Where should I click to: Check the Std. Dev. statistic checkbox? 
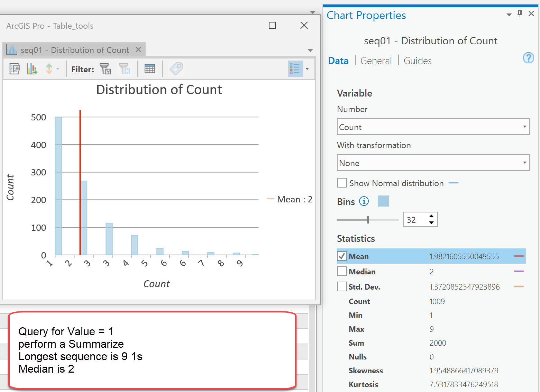[x=342, y=286]
